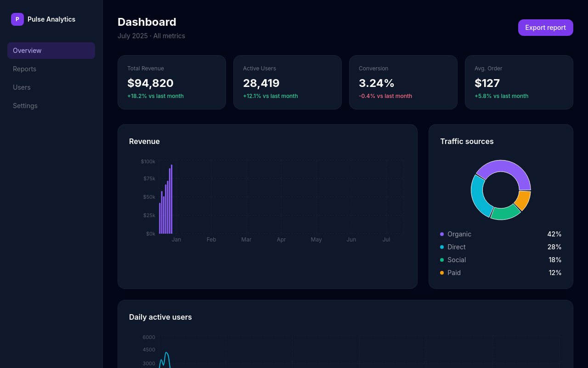Click the green Social legend dot
The height and width of the screenshot is (368, 588).
pyautogui.click(x=442, y=260)
